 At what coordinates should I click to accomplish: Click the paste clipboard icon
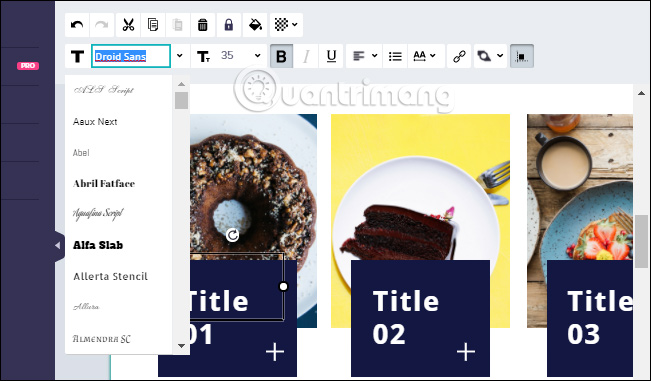178,25
